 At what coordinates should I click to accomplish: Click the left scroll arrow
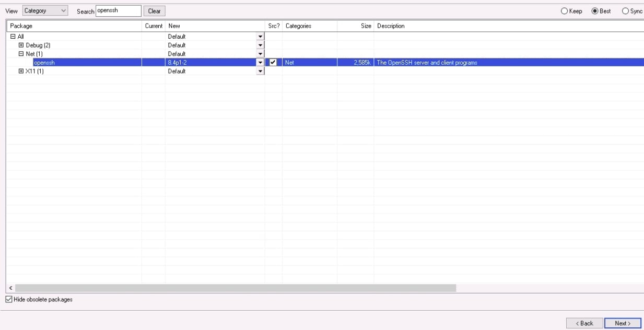pyautogui.click(x=10, y=288)
